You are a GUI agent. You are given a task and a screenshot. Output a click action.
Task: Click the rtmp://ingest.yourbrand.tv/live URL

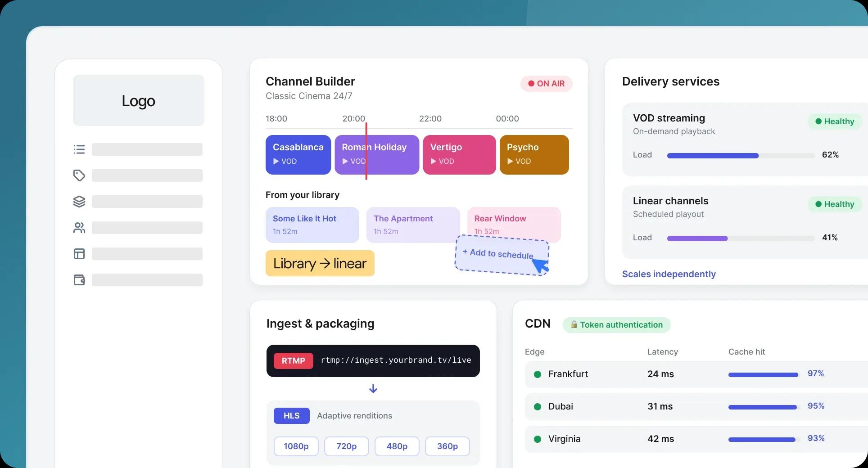(396, 360)
